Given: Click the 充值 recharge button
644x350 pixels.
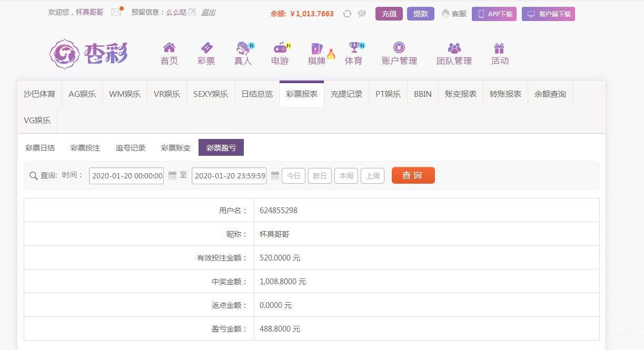Looking at the screenshot, I should [389, 14].
